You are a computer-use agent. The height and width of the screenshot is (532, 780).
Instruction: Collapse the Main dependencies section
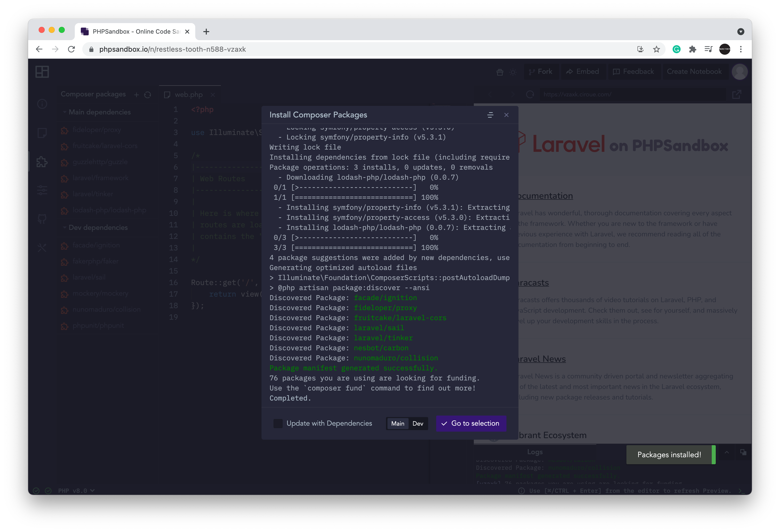coord(64,112)
